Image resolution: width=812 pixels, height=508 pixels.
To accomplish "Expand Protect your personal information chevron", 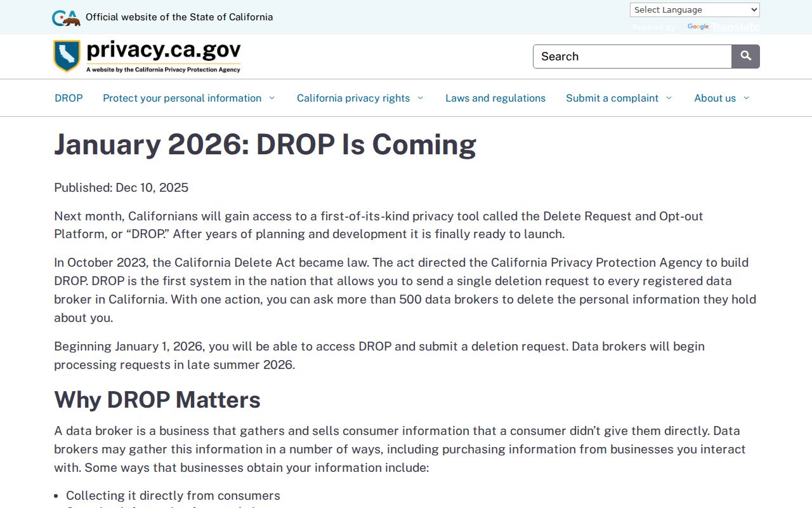I will [x=272, y=98].
